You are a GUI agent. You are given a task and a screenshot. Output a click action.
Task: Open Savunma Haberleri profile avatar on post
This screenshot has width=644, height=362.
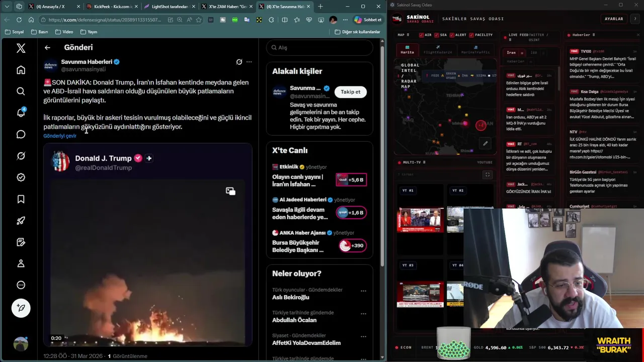51,65
